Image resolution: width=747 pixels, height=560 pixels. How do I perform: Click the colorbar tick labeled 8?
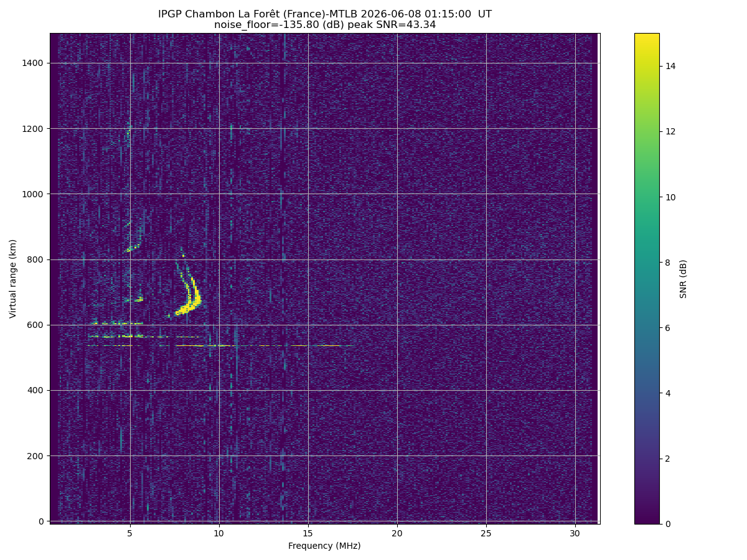coord(669,263)
